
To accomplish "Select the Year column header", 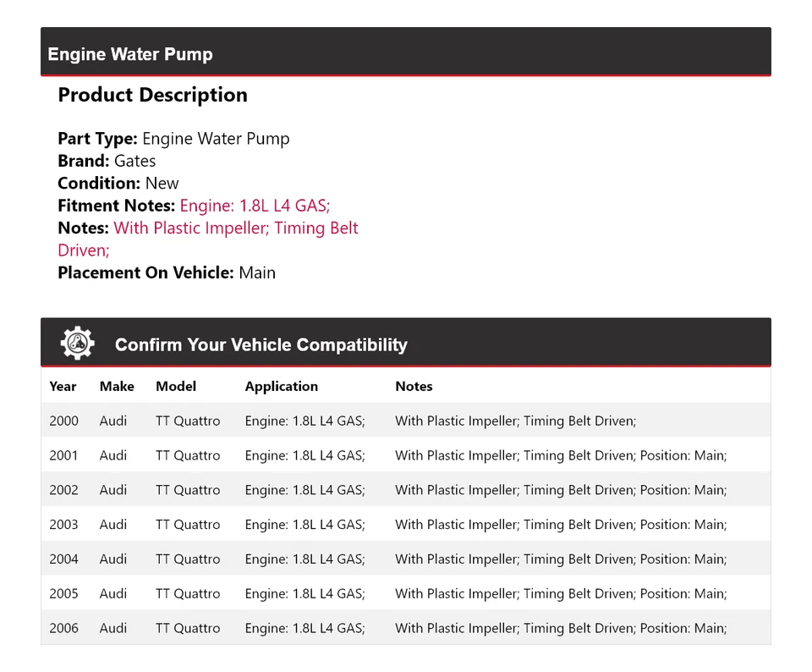I will (63, 387).
